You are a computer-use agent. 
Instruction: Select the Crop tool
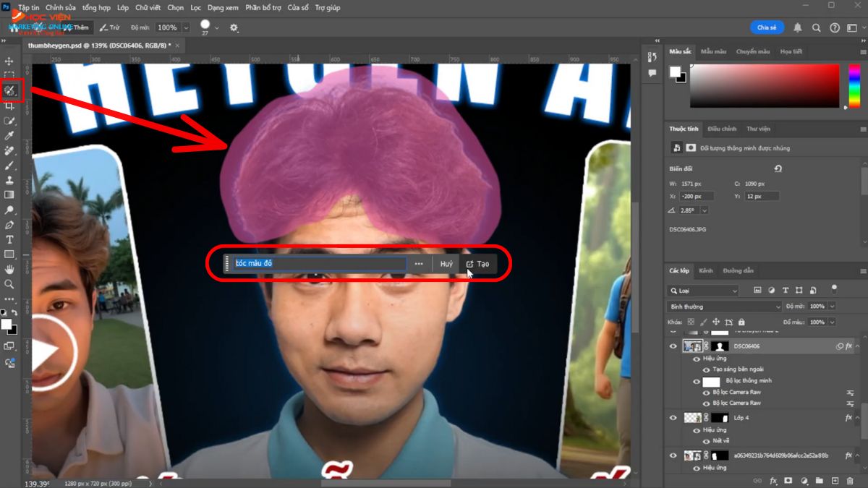(9, 106)
